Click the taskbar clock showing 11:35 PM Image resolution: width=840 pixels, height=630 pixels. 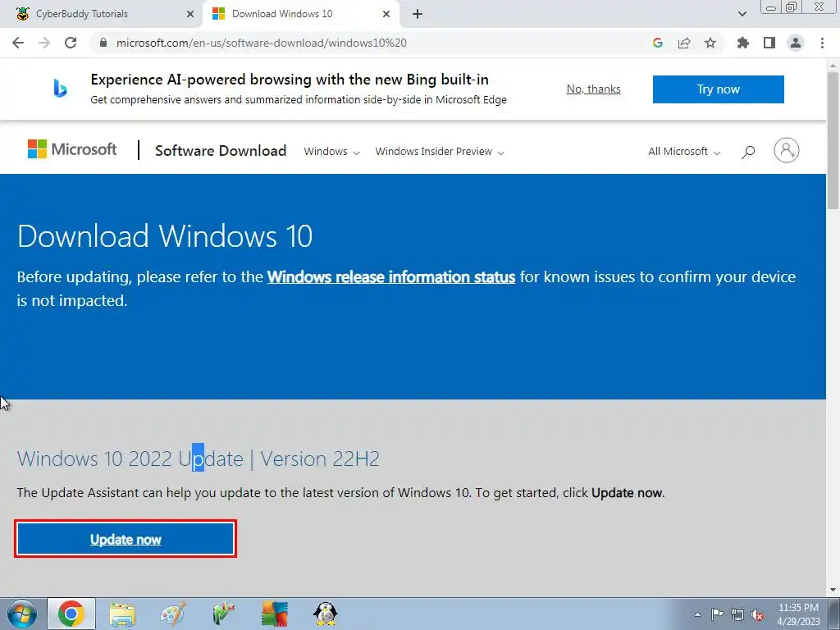(x=798, y=614)
